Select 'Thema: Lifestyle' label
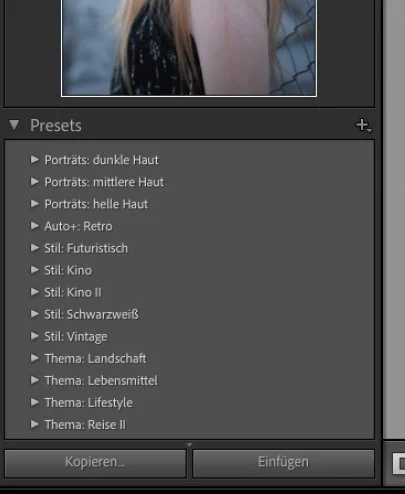Viewport: 405px width, 494px height. 89,403
